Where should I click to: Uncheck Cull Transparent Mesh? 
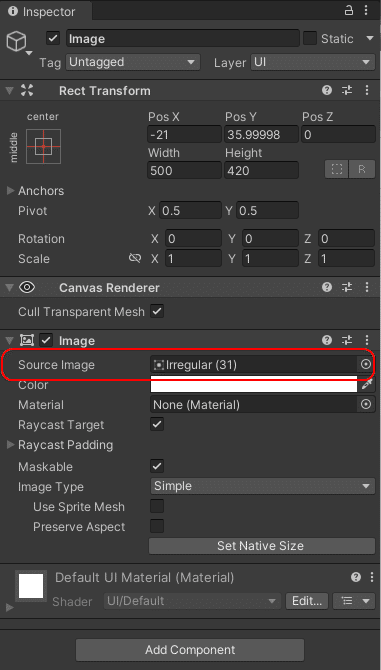[x=157, y=311]
